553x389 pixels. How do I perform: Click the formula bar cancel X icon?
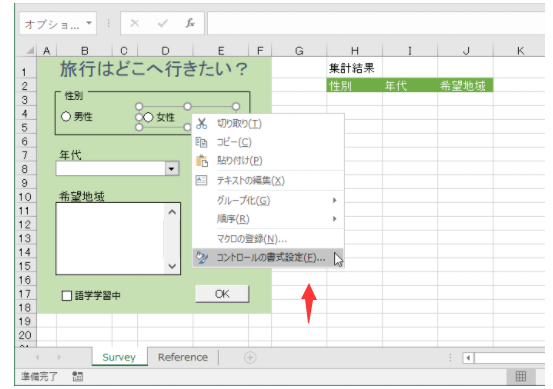pyautogui.click(x=135, y=23)
